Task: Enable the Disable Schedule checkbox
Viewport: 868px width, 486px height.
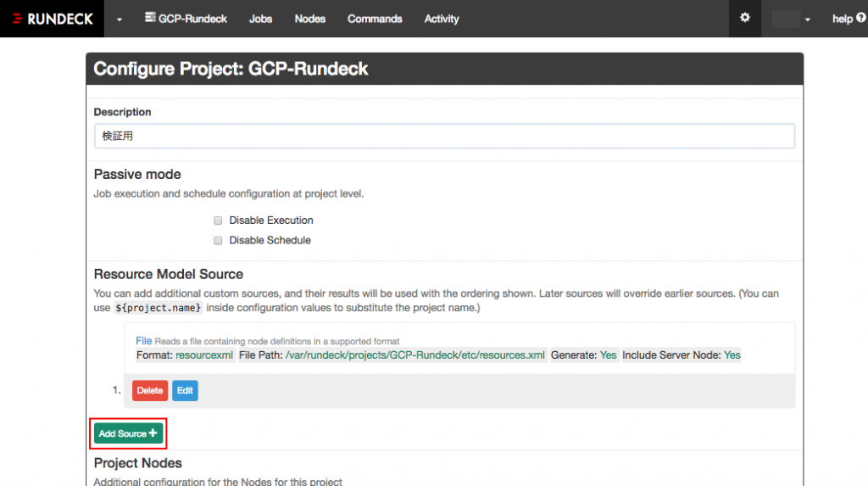Action: [x=218, y=241]
